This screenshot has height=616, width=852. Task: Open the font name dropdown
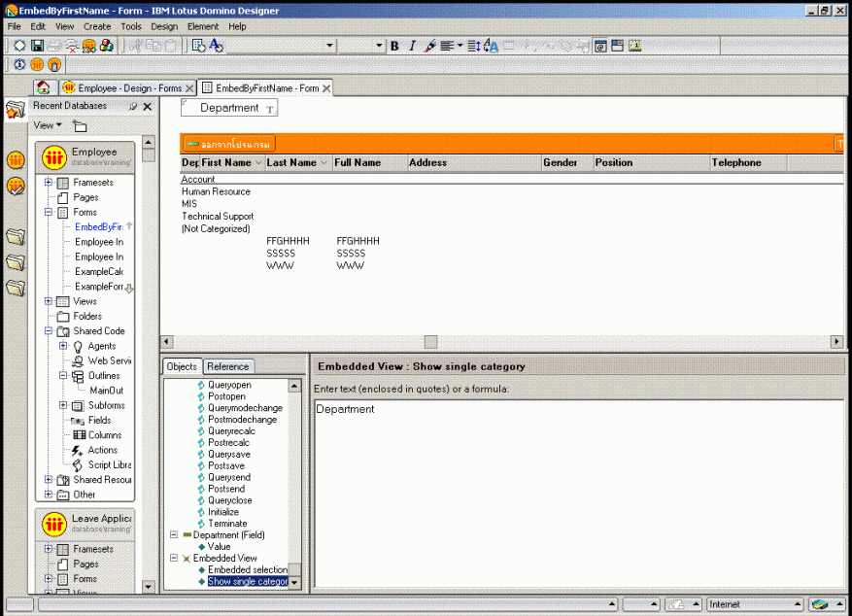click(329, 47)
